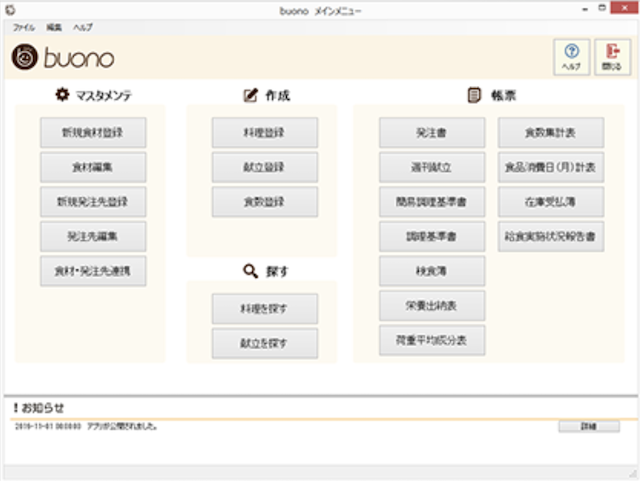Open the 週刊献立 report
This screenshot has width=640, height=481.
click(432, 167)
